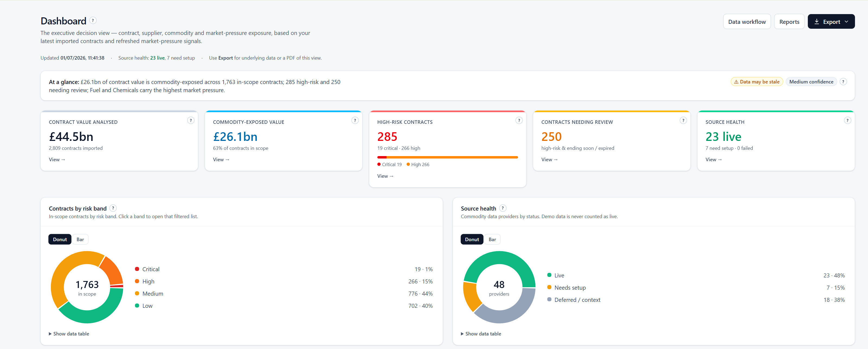This screenshot has height=349, width=868.
Task: Open help icon on Contracts Needing Review card
Action: coord(683,120)
